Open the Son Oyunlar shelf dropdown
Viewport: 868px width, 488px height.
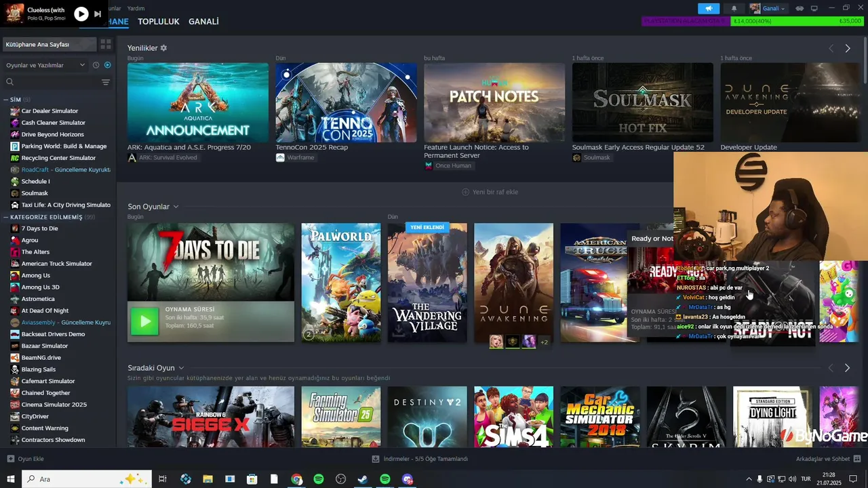(176, 207)
